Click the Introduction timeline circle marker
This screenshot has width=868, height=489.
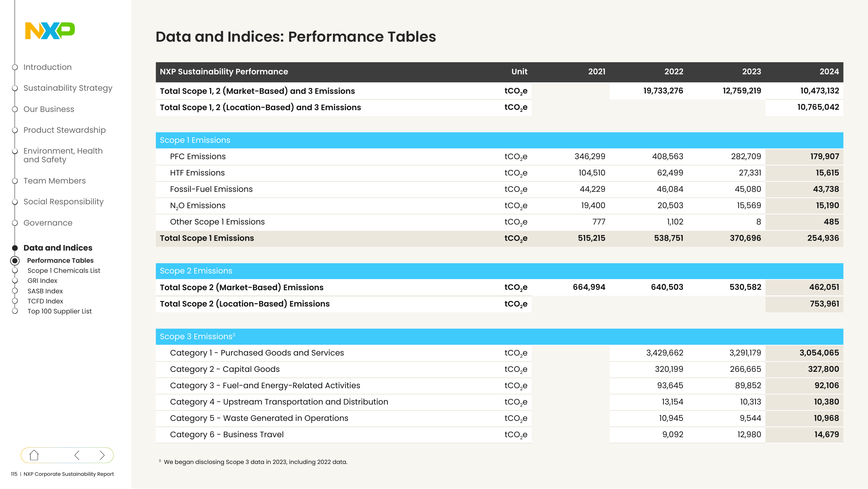15,67
